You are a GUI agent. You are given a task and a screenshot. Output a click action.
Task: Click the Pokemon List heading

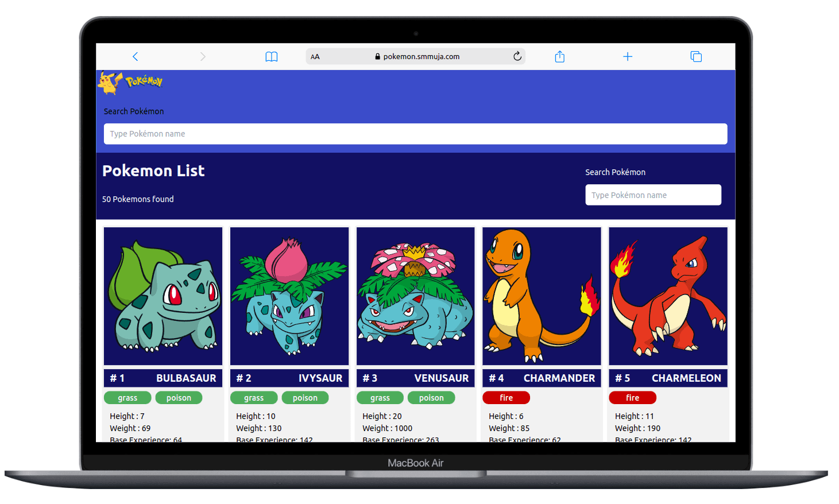point(153,170)
